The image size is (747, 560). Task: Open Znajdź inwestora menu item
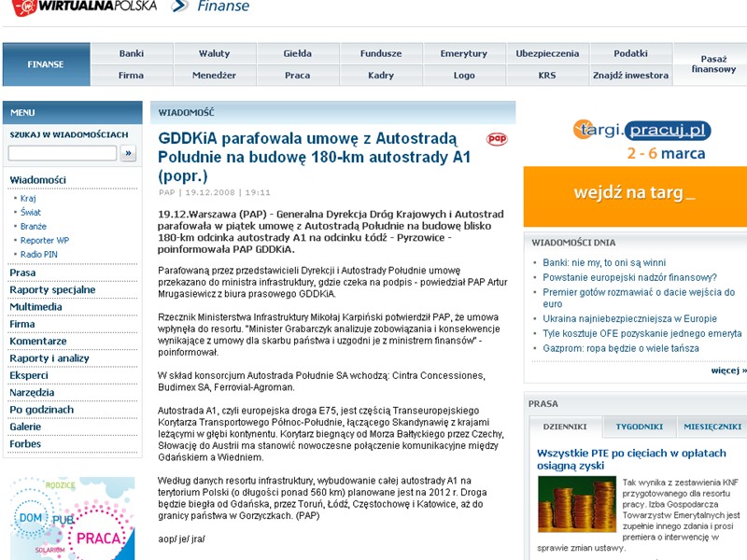tap(630, 76)
